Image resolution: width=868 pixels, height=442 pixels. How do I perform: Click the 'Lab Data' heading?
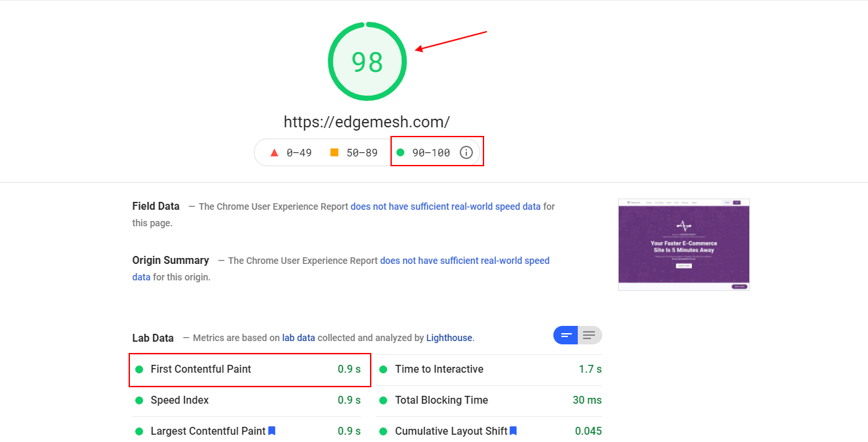point(153,338)
